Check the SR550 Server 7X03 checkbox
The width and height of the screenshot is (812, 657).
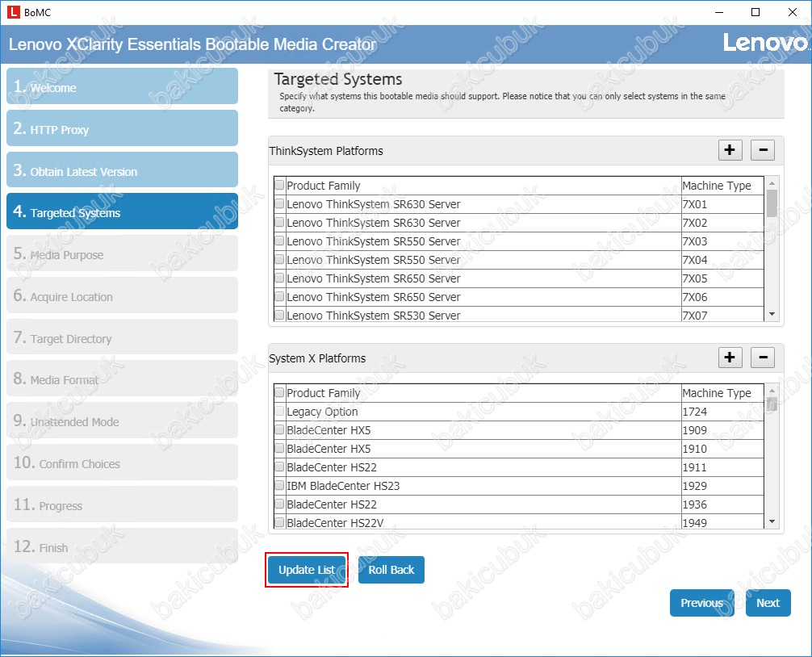point(279,241)
